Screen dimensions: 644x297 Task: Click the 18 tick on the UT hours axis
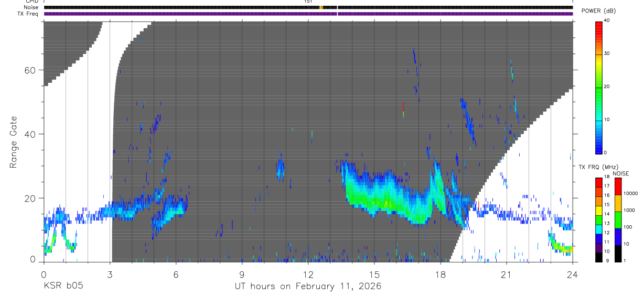(x=441, y=274)
